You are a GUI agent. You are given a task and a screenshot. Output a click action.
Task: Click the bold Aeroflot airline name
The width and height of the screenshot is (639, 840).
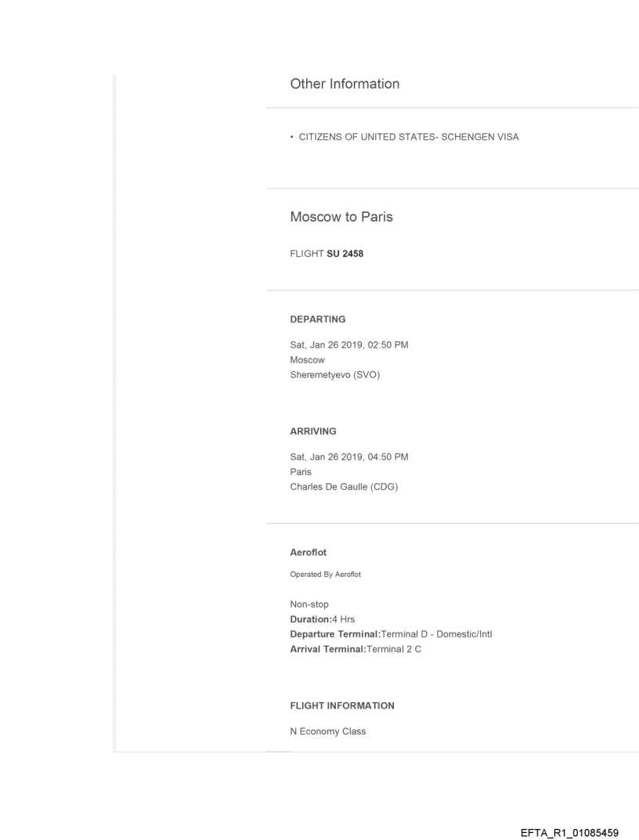[309, 552]
